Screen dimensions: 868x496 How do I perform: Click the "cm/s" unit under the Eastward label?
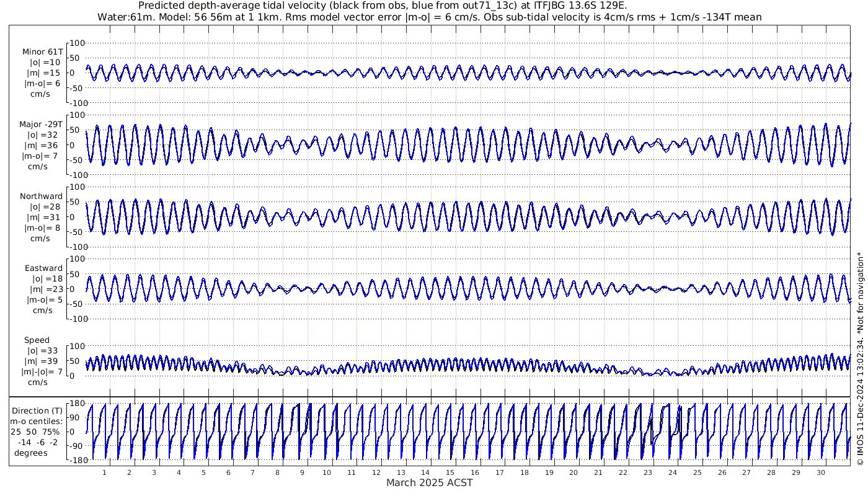coord(42,311)
